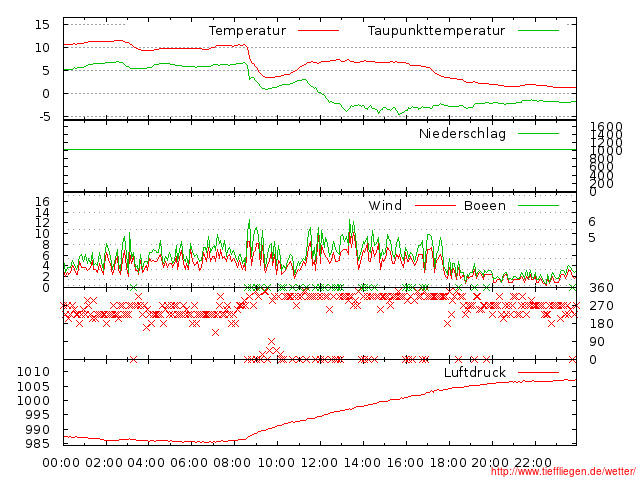Select the Taupunkttemperatur legend label
Screen dimensions: 640x480
[x=435, y=31]
